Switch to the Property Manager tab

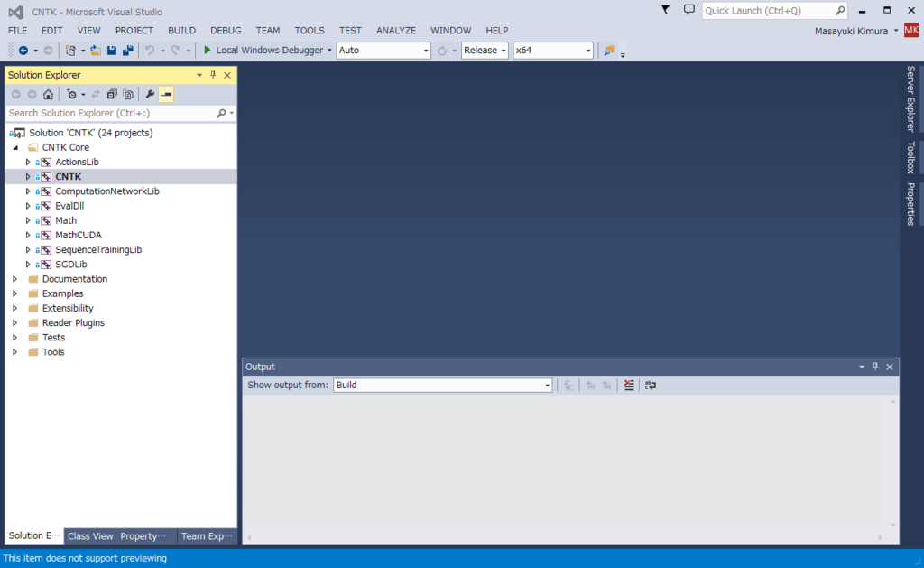(x=143, y=536)
